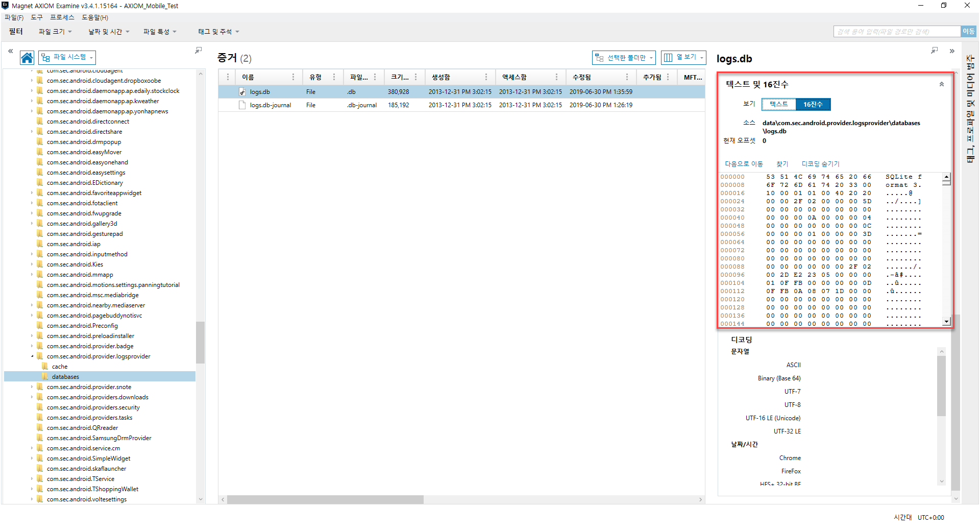
Task: Open the vertical 태그, 프로필 및 미디어 분류 side tab
Action: [x=971, y=108]
